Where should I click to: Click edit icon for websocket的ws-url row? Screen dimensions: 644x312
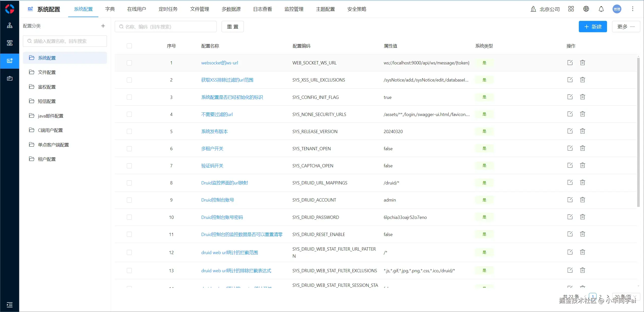coord(570,63)
